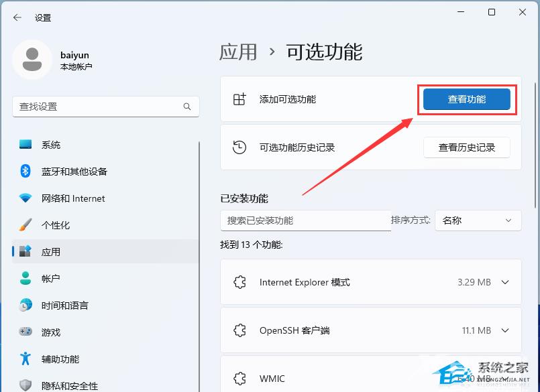Select the 个性化 category
This screenshot has width=540, height=392.
click(x=105, y=224)
